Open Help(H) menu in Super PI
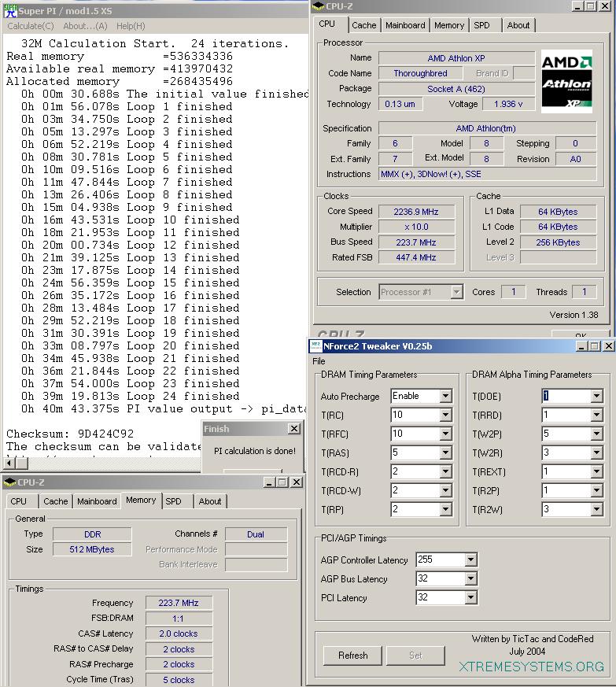 click(x=131, y=26)
